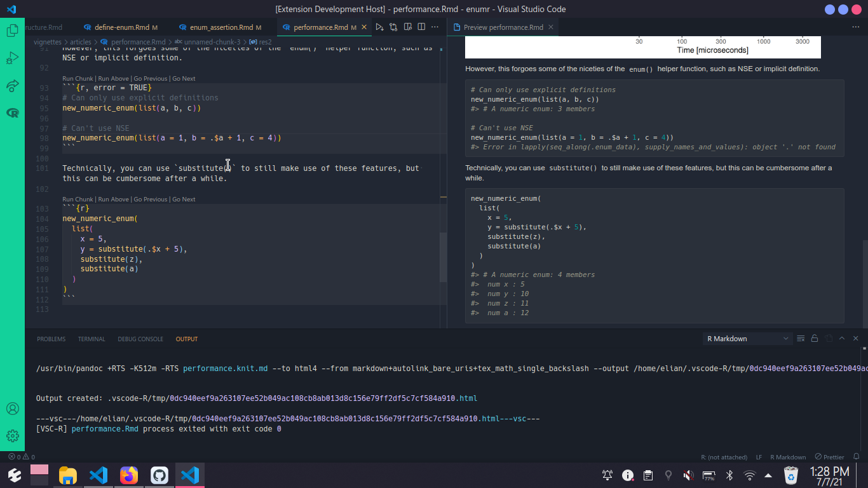Click the battery 77% tray icon
868x488 pixels.
[709, 475]
